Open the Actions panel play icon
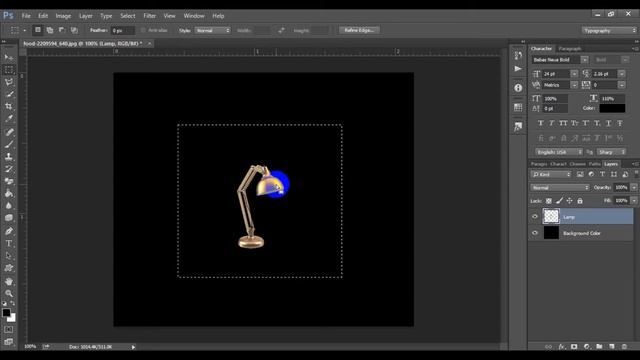 pyautogui.click(x=518, y=69)
